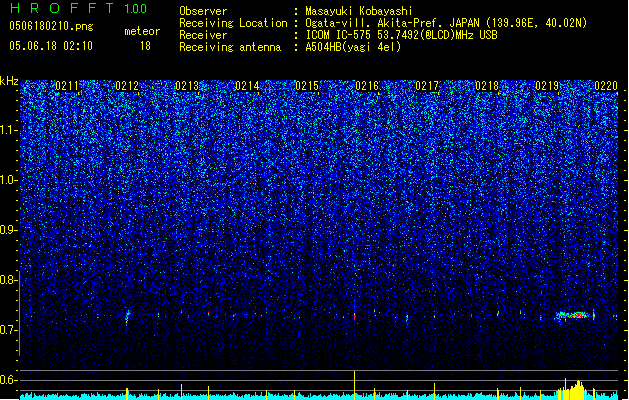Click the 1.0 kHz axis label
Image resolution: width=629 pixels, height=400 pixels.
coord(8,180)
